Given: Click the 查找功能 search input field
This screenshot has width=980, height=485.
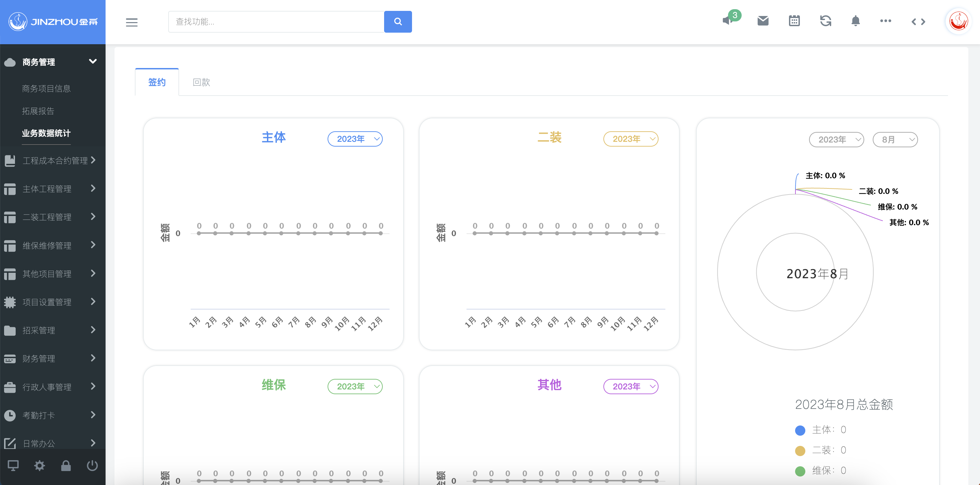Looking at the screenshot, I should coord(276,22).
